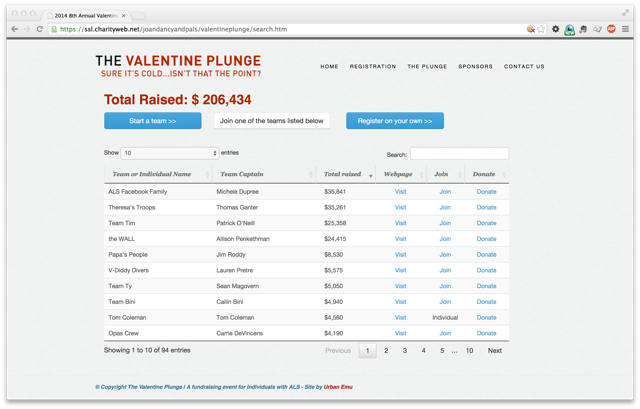
Task: Bookmark this page with the star icon
Action: pyautogui.click(x=542, y=29)
